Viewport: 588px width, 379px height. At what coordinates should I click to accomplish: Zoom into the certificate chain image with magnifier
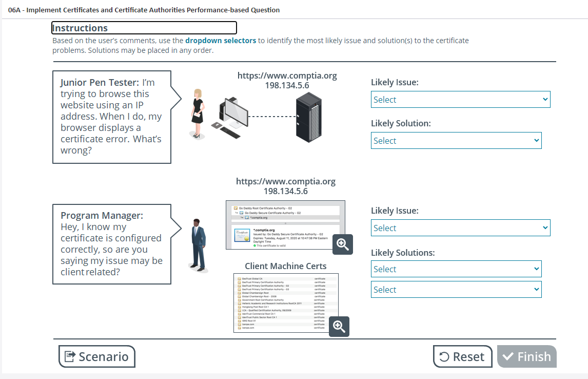coord(342,244)
